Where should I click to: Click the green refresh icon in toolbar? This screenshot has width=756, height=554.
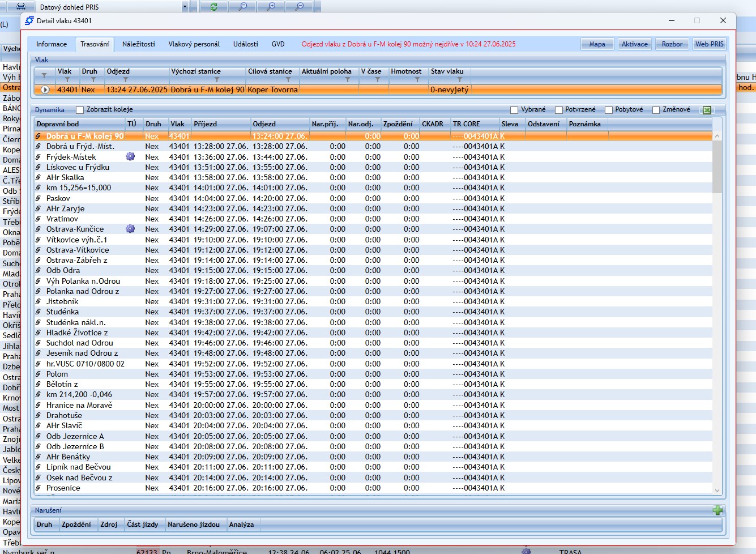pos(213,7)
